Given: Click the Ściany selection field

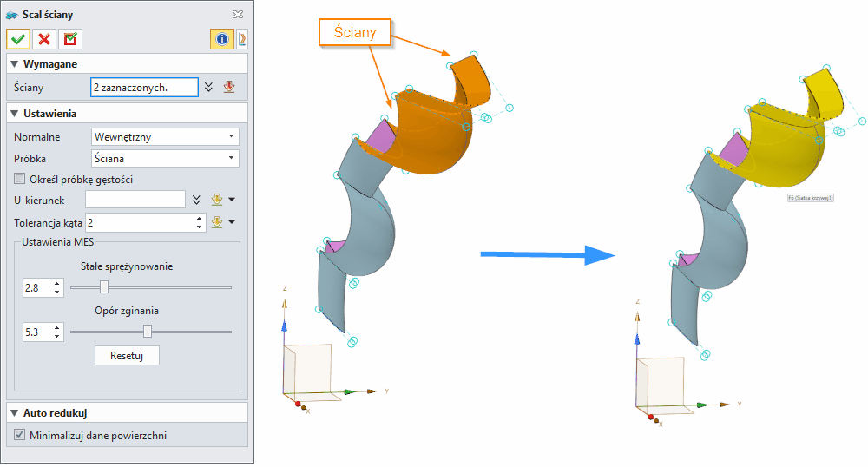Looking at the screenshot, I should tap(144, 88).
